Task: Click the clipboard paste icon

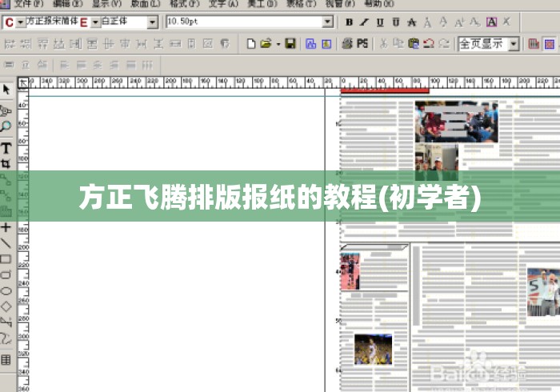Action: pyautogui.click(x=414, y=44)
